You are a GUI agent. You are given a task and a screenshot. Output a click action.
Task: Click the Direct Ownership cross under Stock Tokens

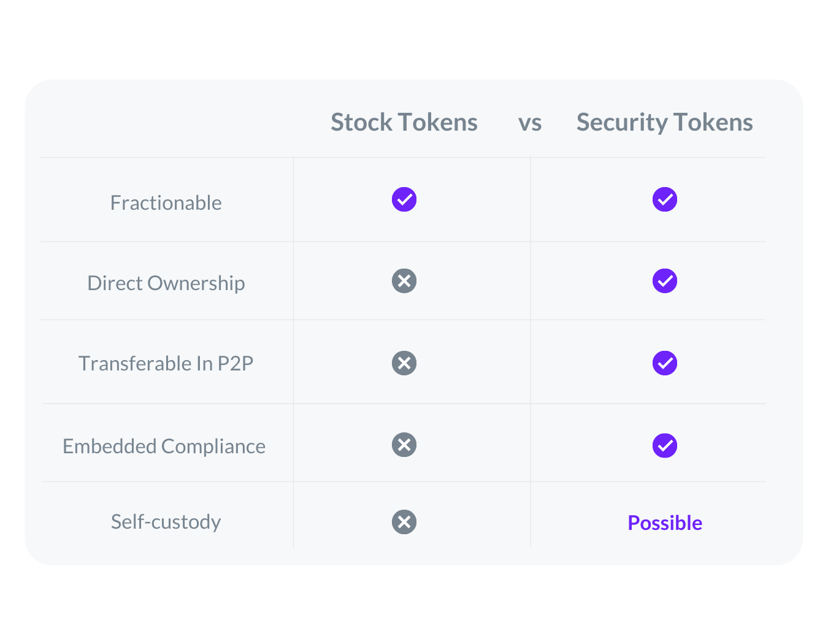click(x=404, y=281)
